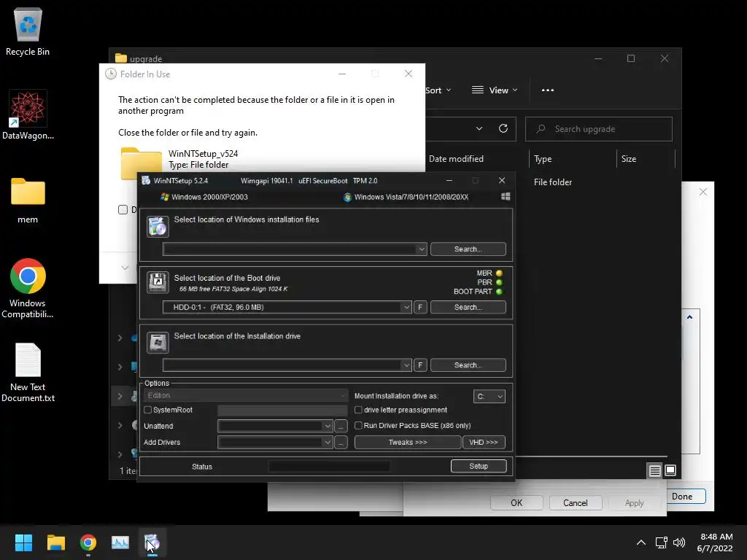Viewport: 747px width, 560px height.
Task: Search for Windows installation files
Action: point(468,249)
